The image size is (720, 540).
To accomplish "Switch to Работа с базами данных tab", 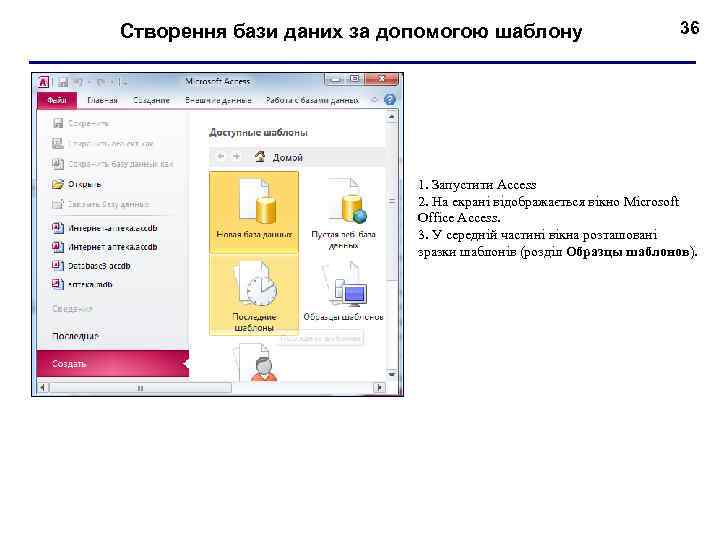I will (x=312, y=100).
